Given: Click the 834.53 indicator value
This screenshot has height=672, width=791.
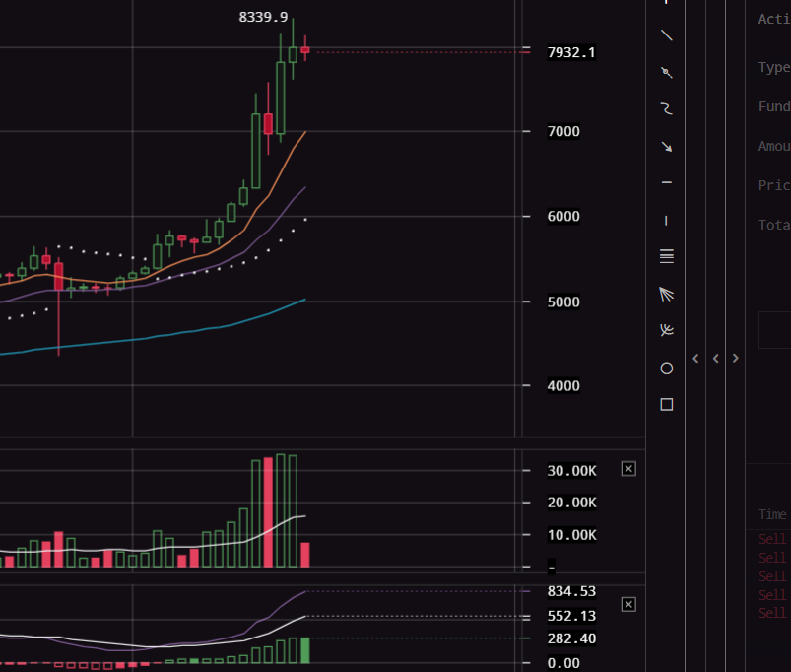Looking at the screenshot, I should (x=571, y=591).
